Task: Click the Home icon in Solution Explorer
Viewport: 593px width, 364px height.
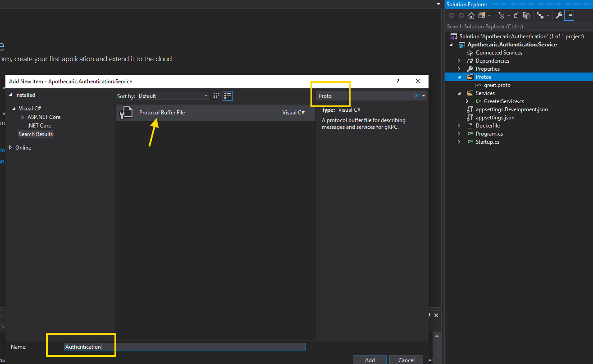Action: tap(471, 15)
